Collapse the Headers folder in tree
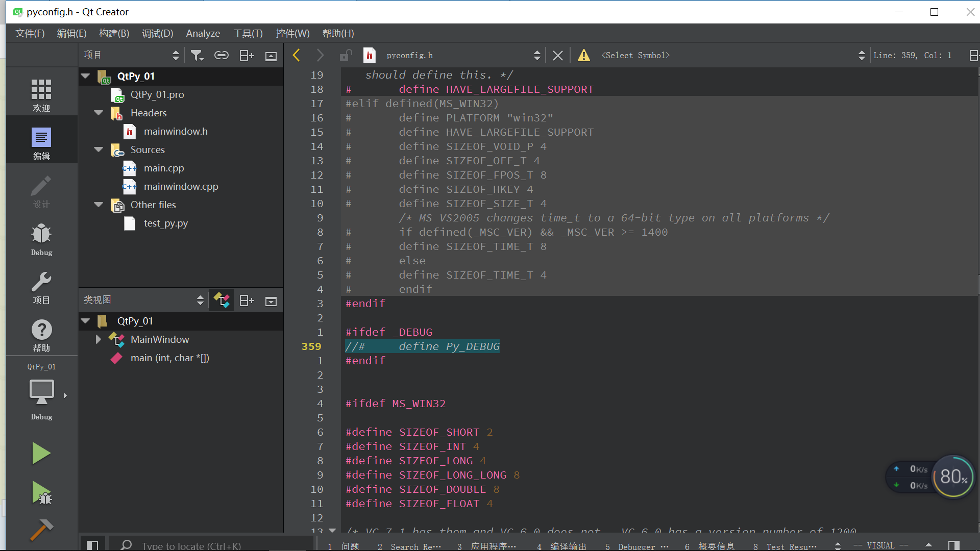The image size is (980, 551). (x=99, y=113)
